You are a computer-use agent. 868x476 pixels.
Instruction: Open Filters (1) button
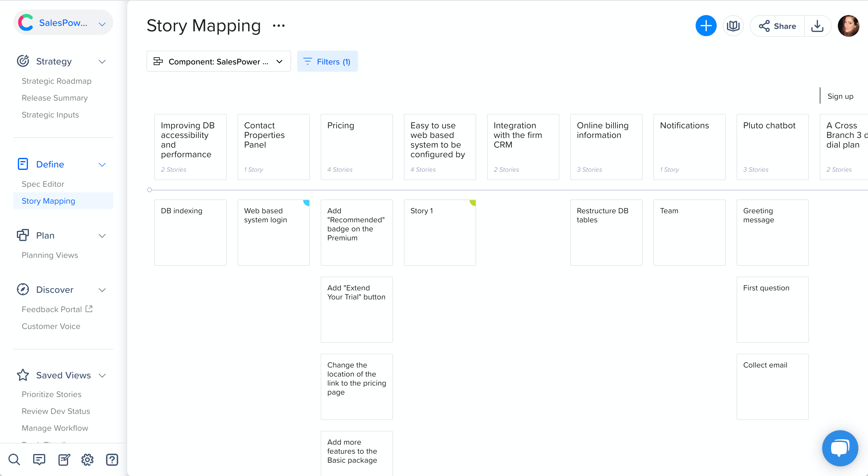pos(327,61)
